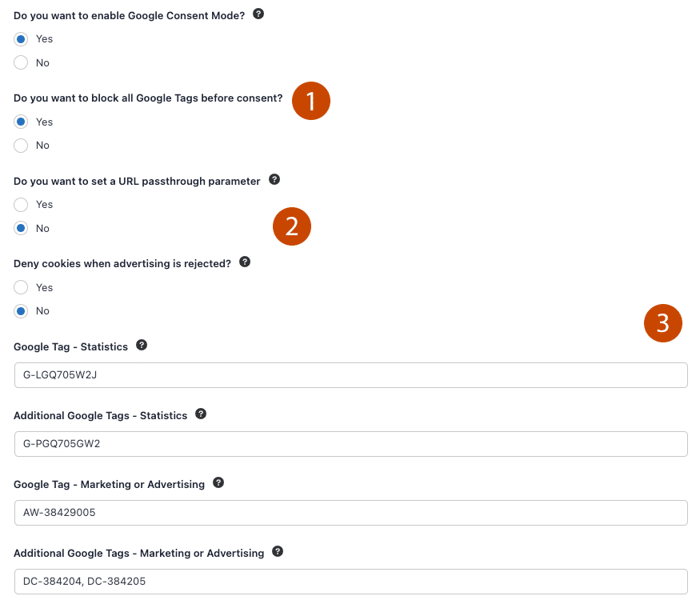Open help icon for URL passthrough parameter
Image resolution: width=700 pixels, height=608 pixels.
click(x=274, y=179)
